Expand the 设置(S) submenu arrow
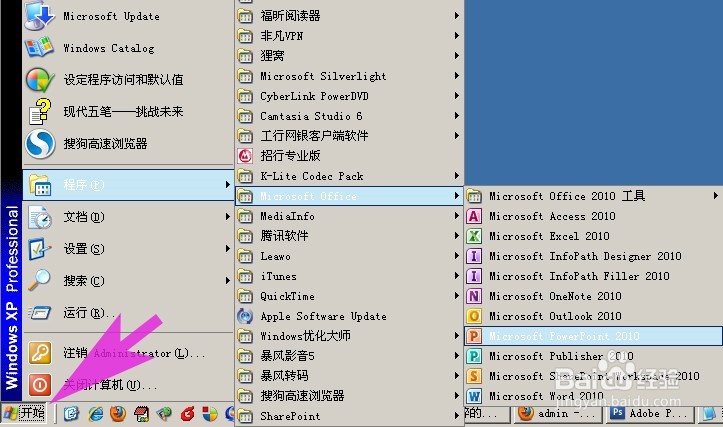Screen dimensions: 723x427 227,249
